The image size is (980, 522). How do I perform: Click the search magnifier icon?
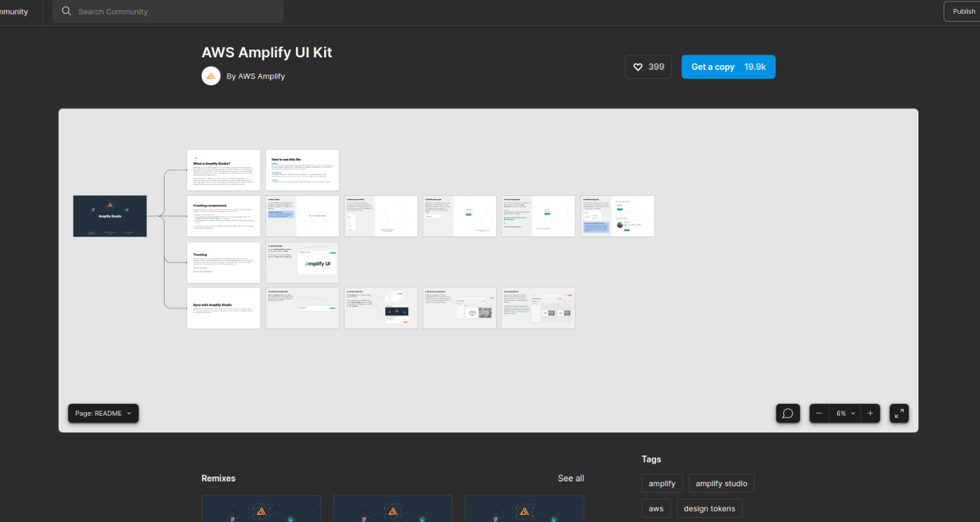pos(66,11)
